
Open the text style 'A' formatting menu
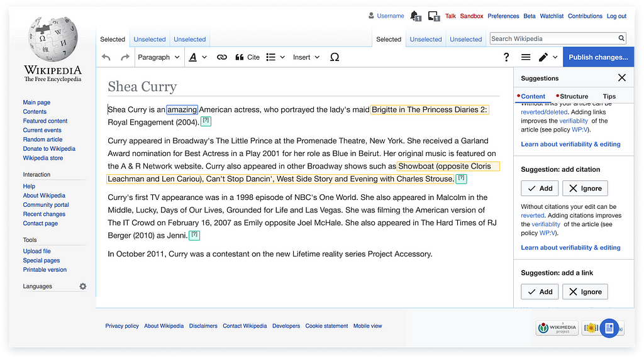pyautogui.click(x=197, y=57)
